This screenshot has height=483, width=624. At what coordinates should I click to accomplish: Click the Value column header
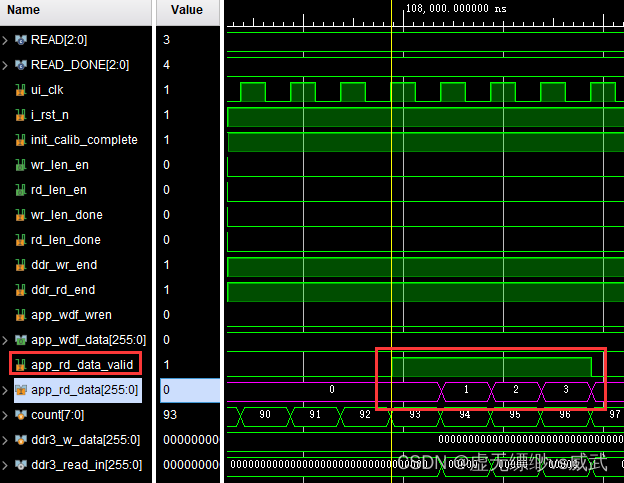[187, 10]
